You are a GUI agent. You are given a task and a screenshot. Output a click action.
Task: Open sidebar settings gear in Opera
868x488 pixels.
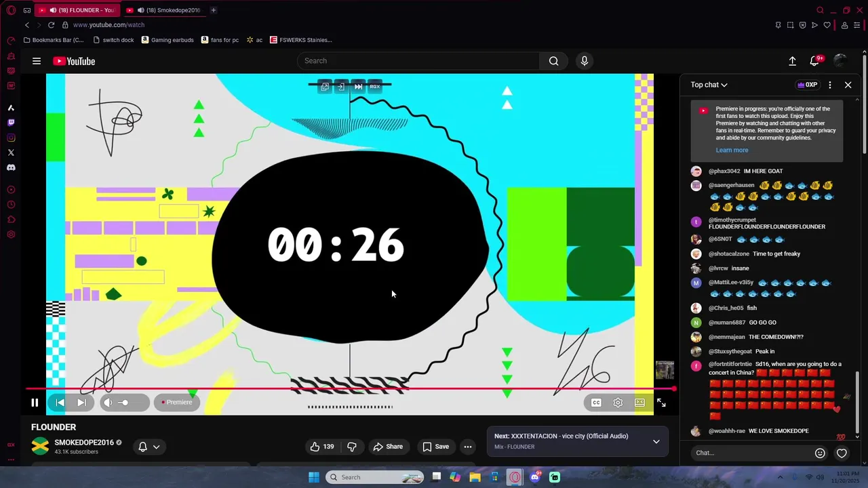(11, 235)
